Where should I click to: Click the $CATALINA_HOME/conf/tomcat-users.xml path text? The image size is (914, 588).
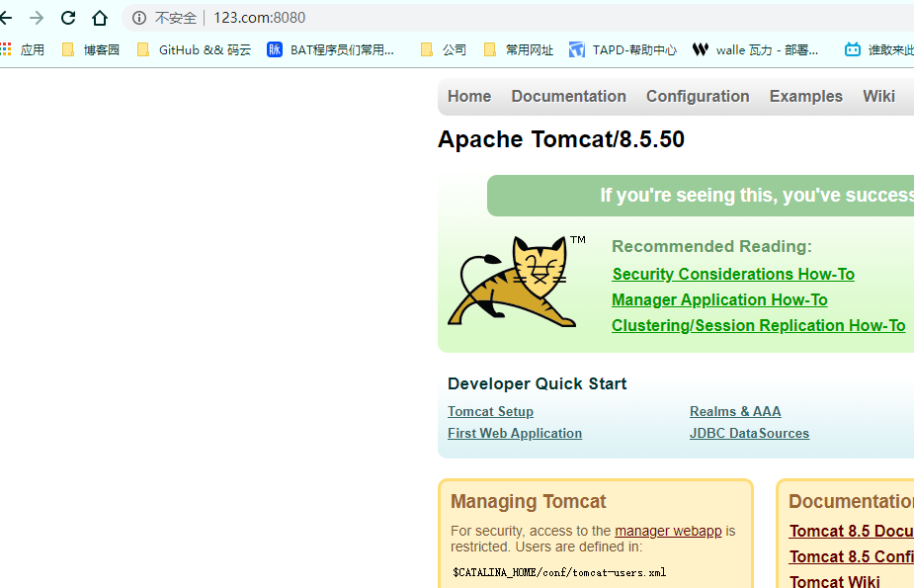click(x=559, y=573)
